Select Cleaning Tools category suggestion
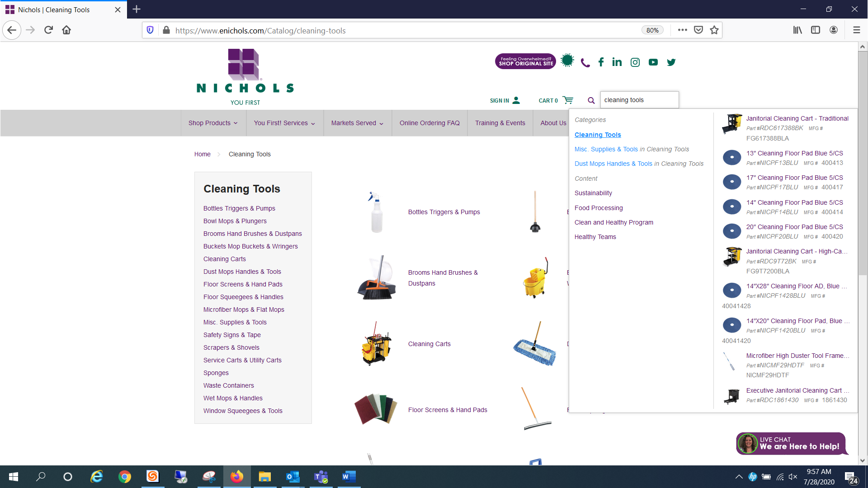868x488 pixels. click(x=598, y=135)
